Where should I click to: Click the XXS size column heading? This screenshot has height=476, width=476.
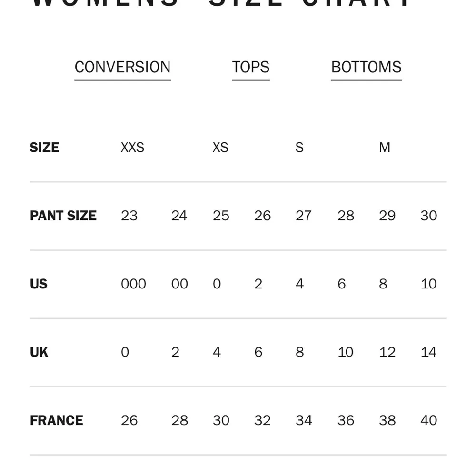[x=132, y=148]
